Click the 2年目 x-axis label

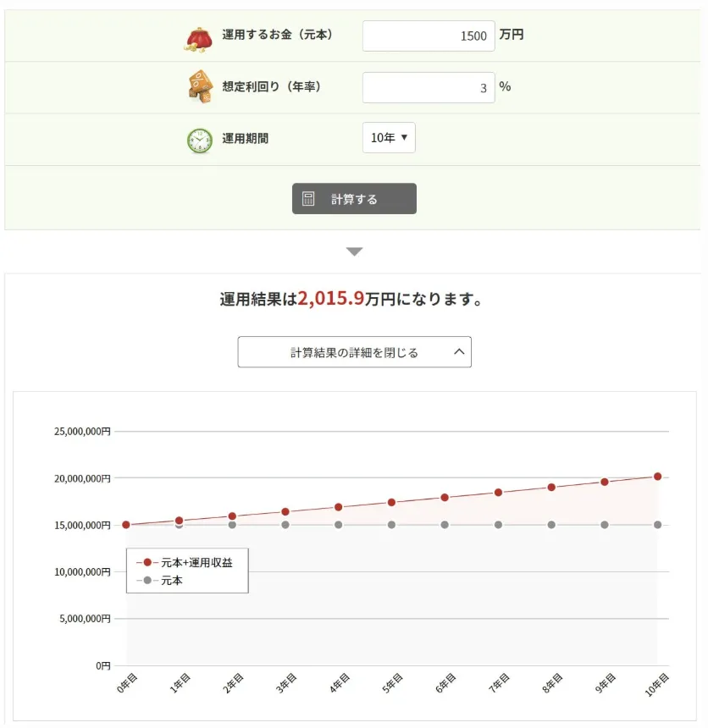(234, 683)
